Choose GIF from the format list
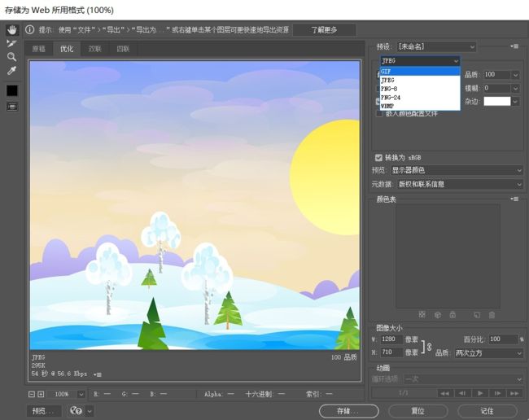Viewport: 529px width, 420px height. [420, 71]
